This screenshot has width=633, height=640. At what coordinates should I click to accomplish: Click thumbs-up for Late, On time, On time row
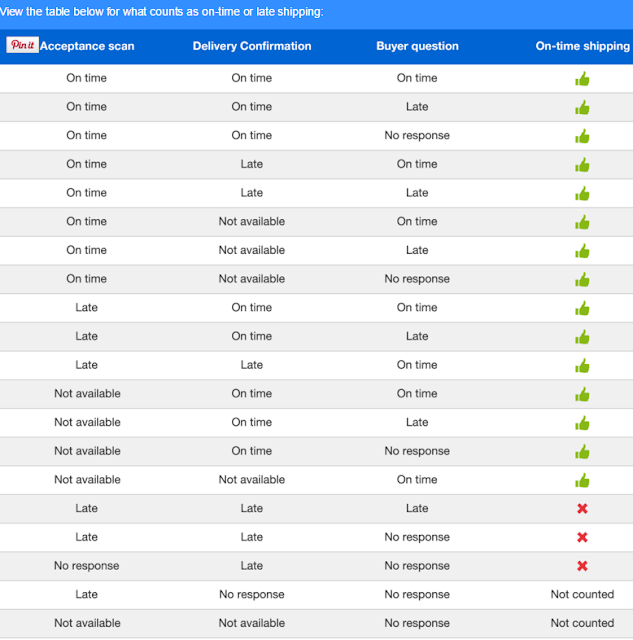[x=582, y=308]
